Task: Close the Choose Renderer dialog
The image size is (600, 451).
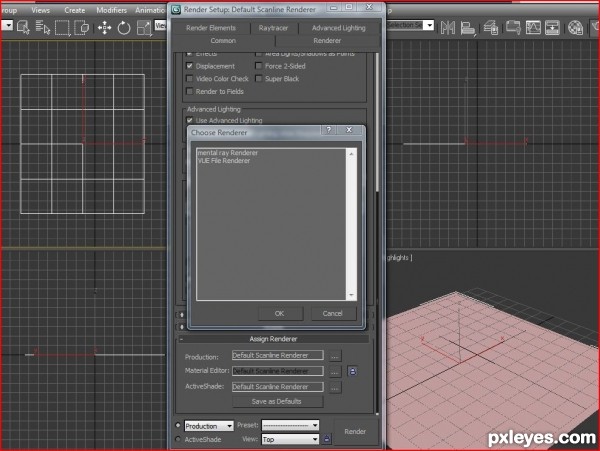Action: 349,130
